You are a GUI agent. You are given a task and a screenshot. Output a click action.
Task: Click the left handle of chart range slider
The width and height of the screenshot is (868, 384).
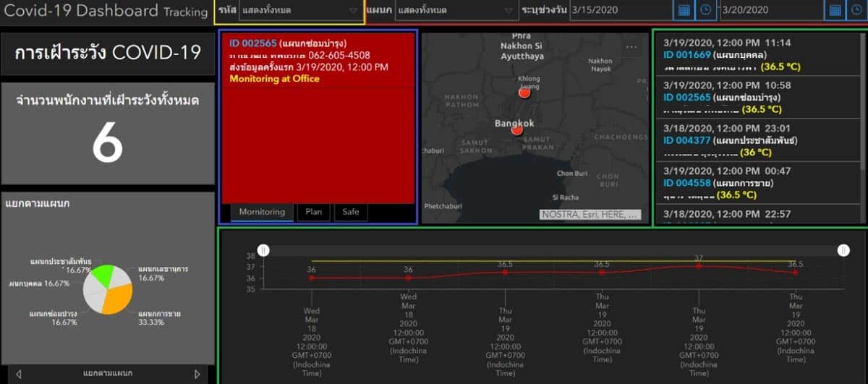pyautogui.click(x=264, y=249)
